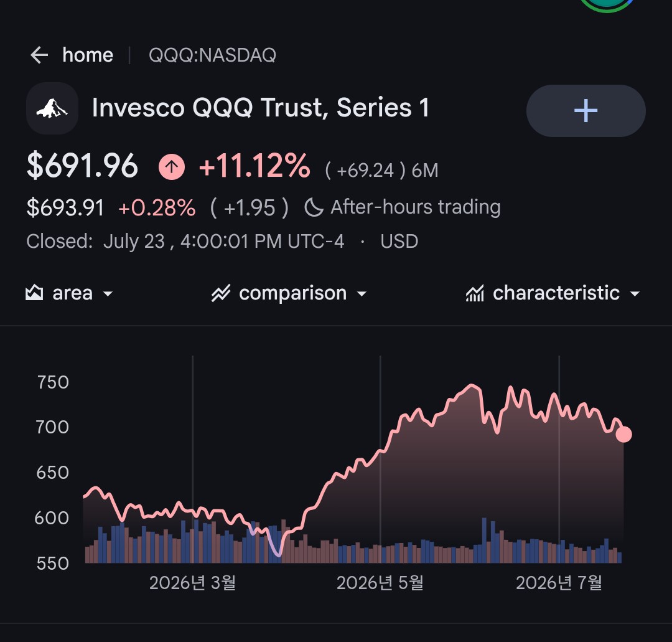This screenshot has width=672, height=642.
Task: Click the tallest blue volume bar
Action: 484,541
